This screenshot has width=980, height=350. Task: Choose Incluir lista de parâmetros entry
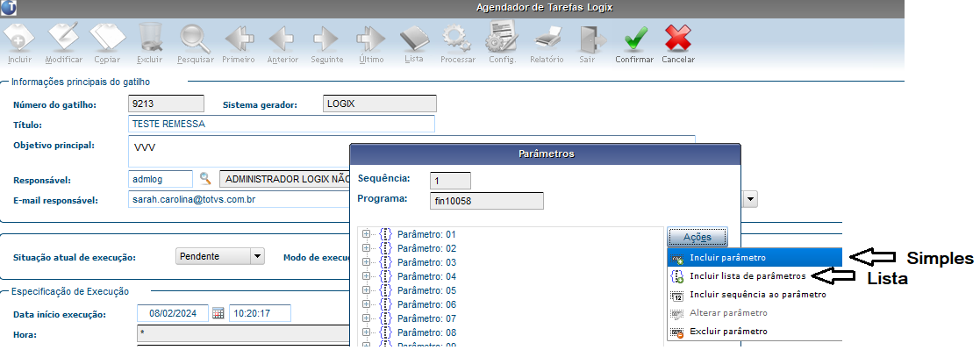click(755, 275)
